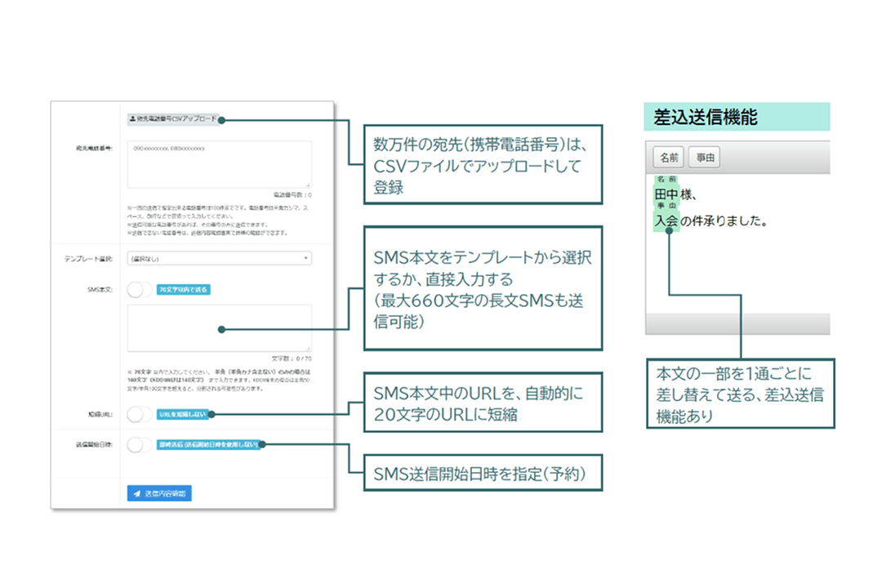The image size is (882, 588).
Task: Click the dropdown arrow next to 選択なし
Action: pos(308,257)
